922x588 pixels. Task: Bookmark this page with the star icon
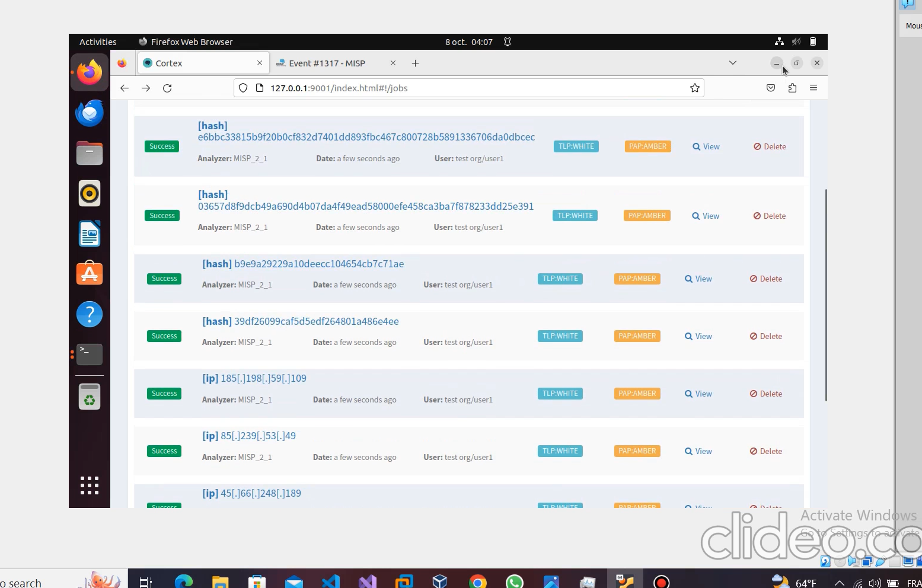tap(695, 88)
